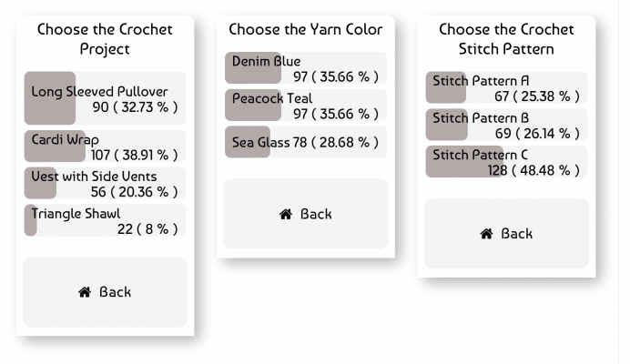The image size is (630, 364).
Task: Click home icon in Crochet Project card
Action: point(85,292)
